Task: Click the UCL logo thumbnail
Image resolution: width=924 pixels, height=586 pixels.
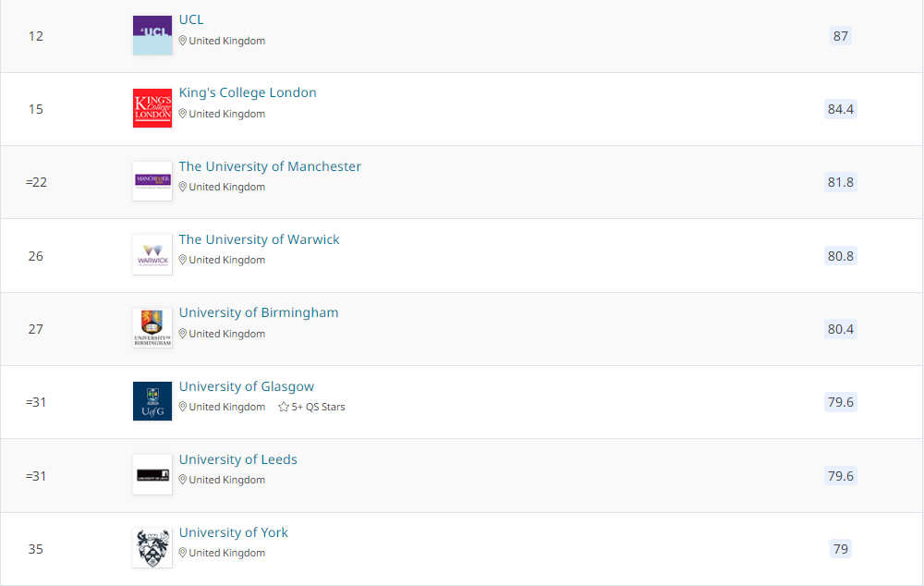Action: (x=152, y=35)
